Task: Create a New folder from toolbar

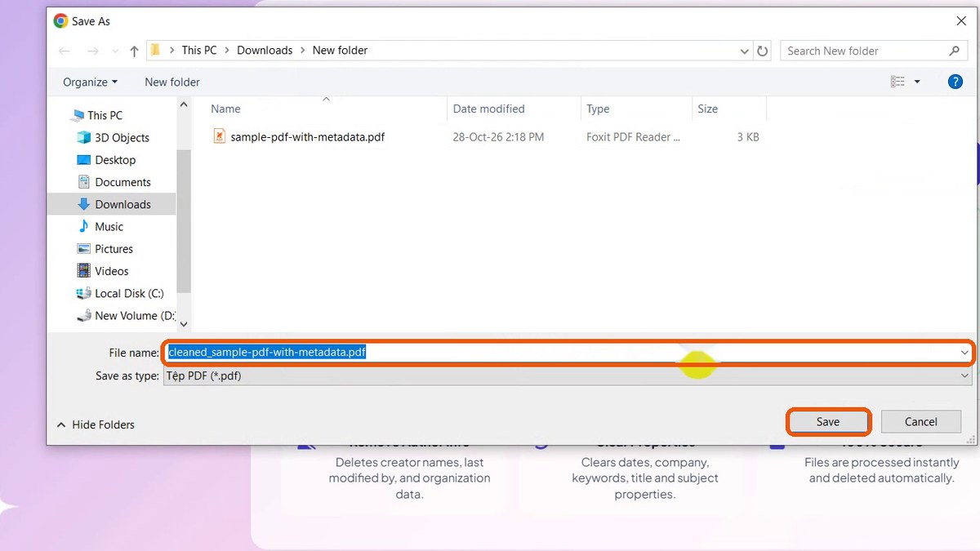Action: tap(172, 82)
